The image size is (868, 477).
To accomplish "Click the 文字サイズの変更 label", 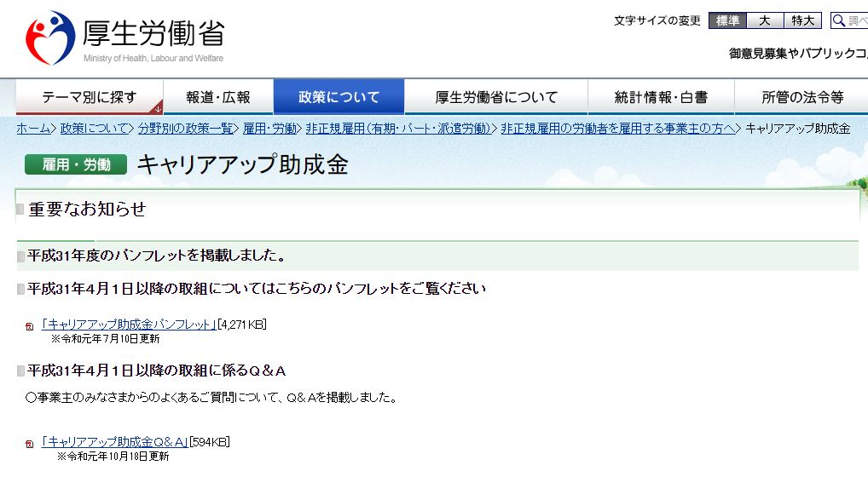I will [x=657, y=21].
